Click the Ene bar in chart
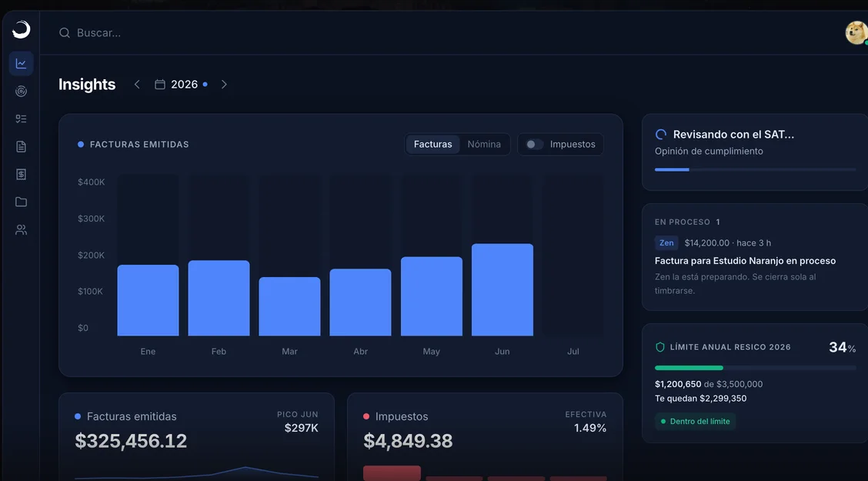868x481 pixels. [148, 301]
